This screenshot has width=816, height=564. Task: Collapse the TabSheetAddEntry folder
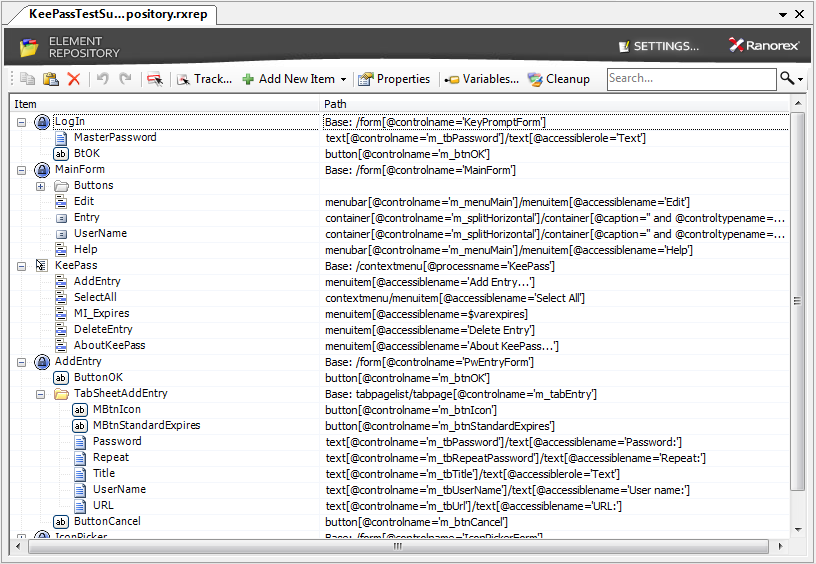pos(40,394)
